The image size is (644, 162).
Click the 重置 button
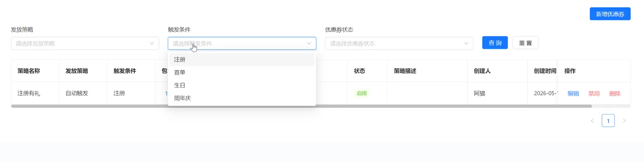point(525,43)
